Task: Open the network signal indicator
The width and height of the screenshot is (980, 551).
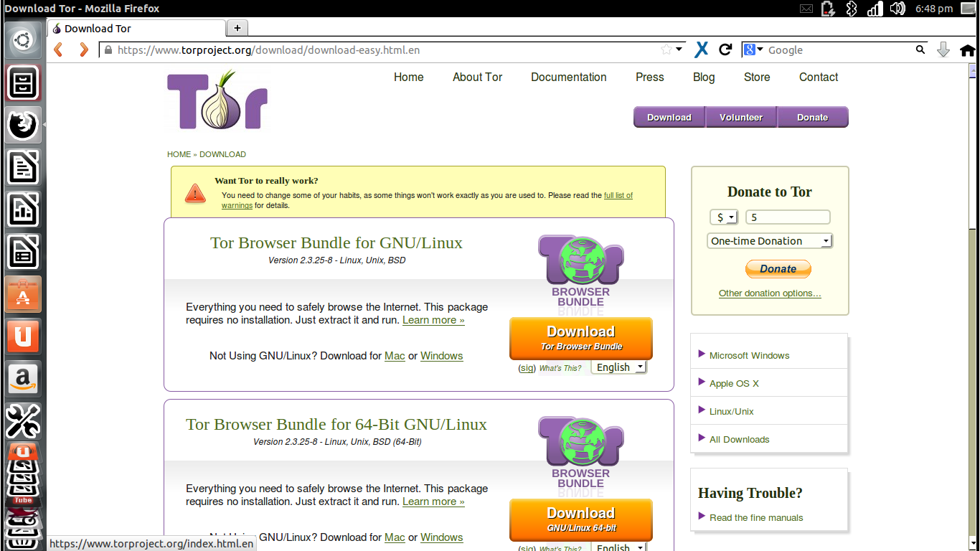Action: [x=875, y=9]
